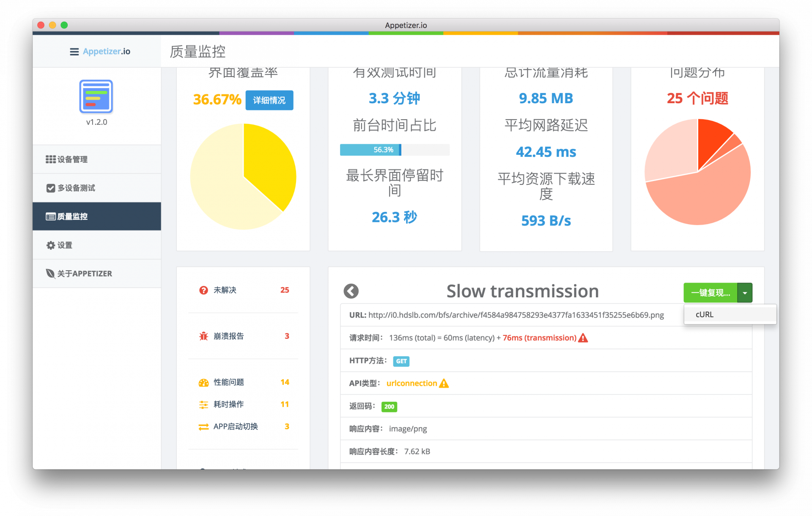Select the 未解决 issue category
Screen dimensions: 812x516
[243, 290]
